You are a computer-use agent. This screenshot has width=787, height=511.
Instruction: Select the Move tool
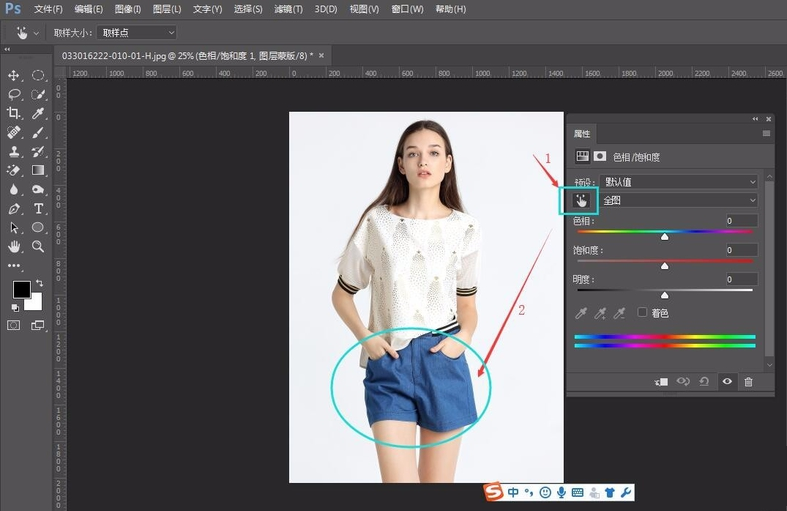[14, 75]
